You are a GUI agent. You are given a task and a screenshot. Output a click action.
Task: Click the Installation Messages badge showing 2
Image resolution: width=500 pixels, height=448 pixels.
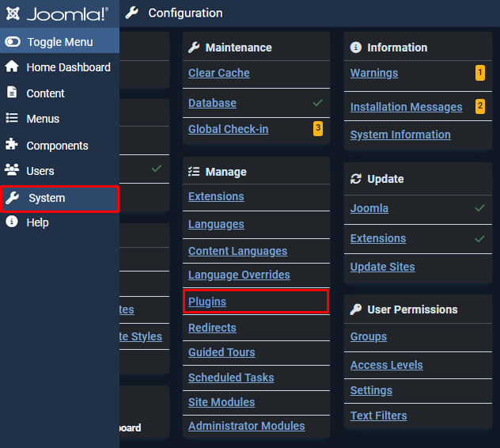point(480,106)
